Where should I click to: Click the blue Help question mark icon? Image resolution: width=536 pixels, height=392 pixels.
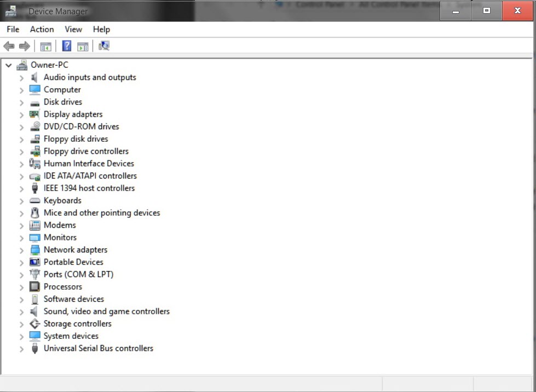(67, 46)
